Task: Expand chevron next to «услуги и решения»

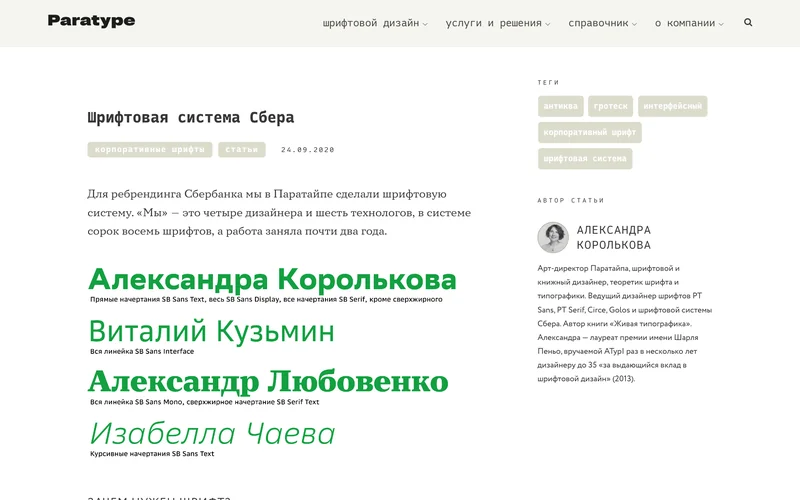Action: click(x=547, y=24)
